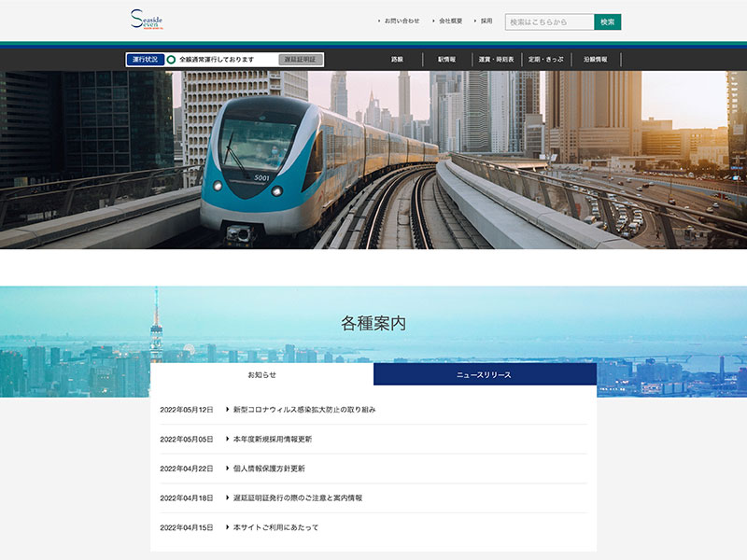Click the 遅延証明証 button

tap(300, 60)
